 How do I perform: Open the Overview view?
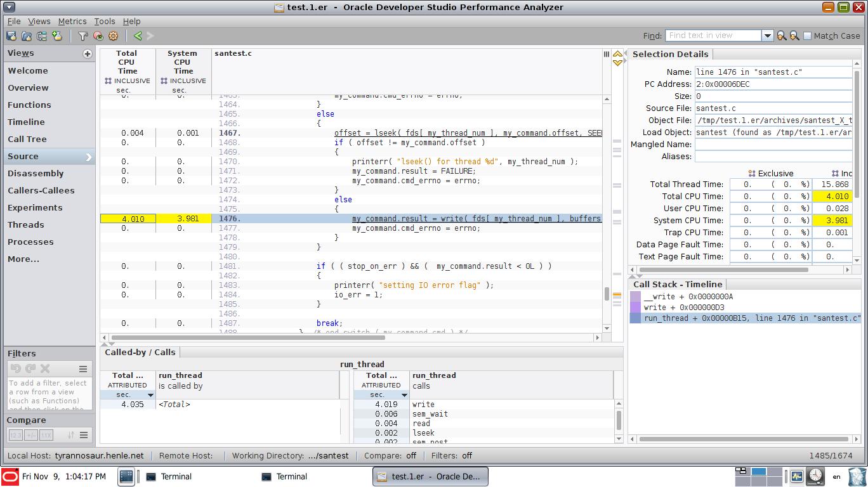click(x=49, y=88)
